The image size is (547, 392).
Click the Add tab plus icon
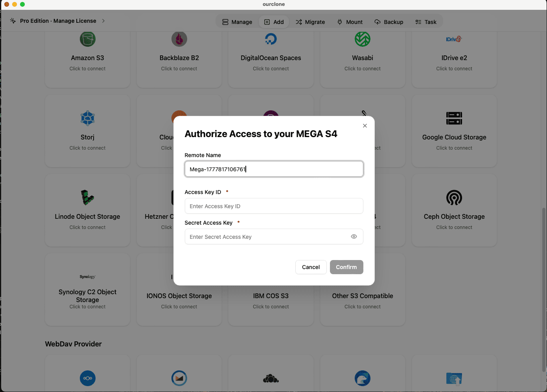tap(267, 22)
